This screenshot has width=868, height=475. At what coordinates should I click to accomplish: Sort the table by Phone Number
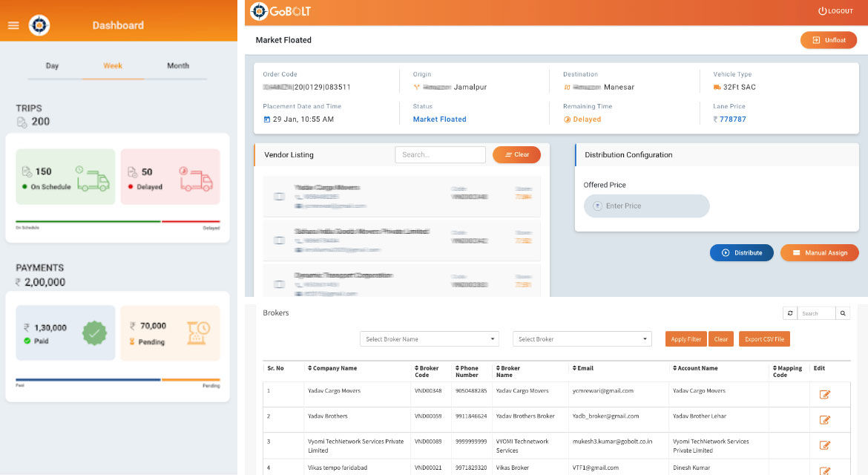click(467, 372)
